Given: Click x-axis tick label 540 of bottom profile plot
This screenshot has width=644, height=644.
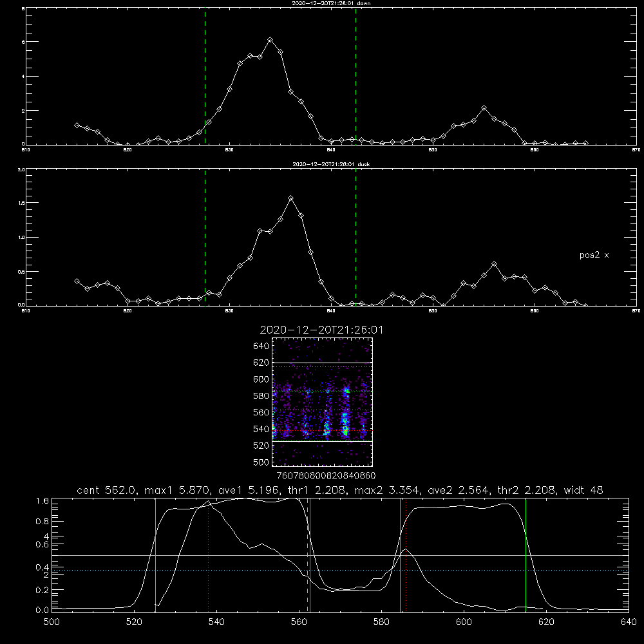Looking at the screenshot, I should 216,622.
